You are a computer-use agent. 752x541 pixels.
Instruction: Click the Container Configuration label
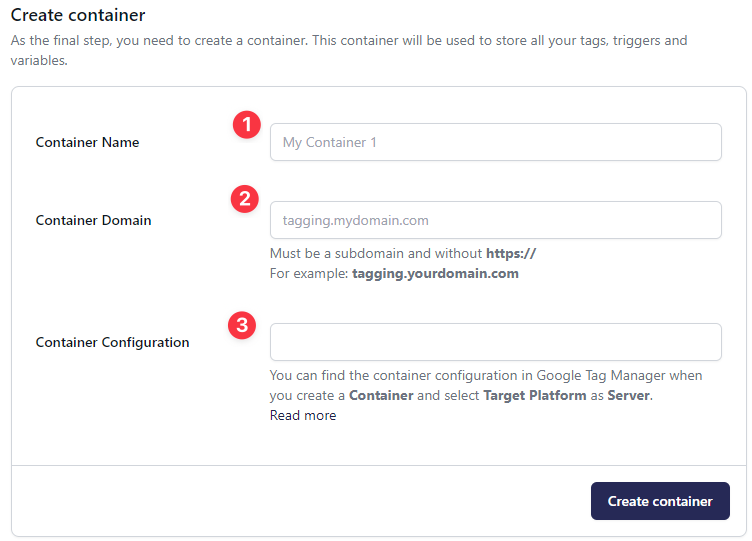point(112,342)
